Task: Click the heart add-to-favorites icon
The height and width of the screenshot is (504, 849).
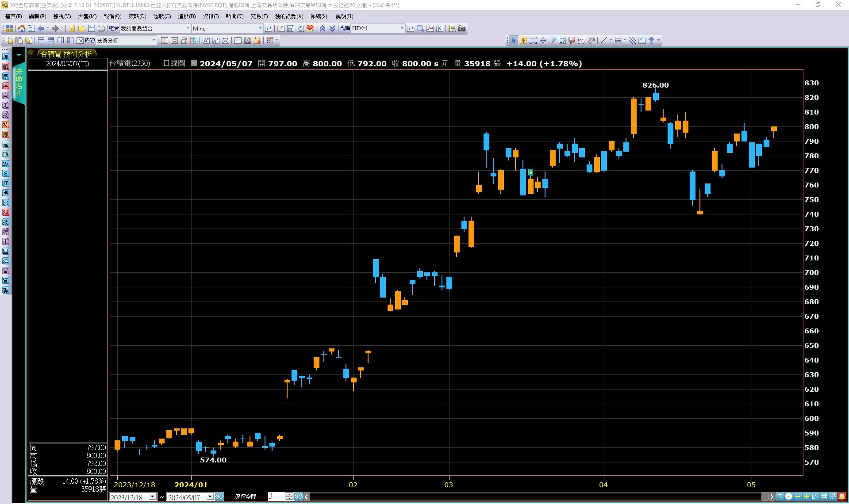Action: 310,28
